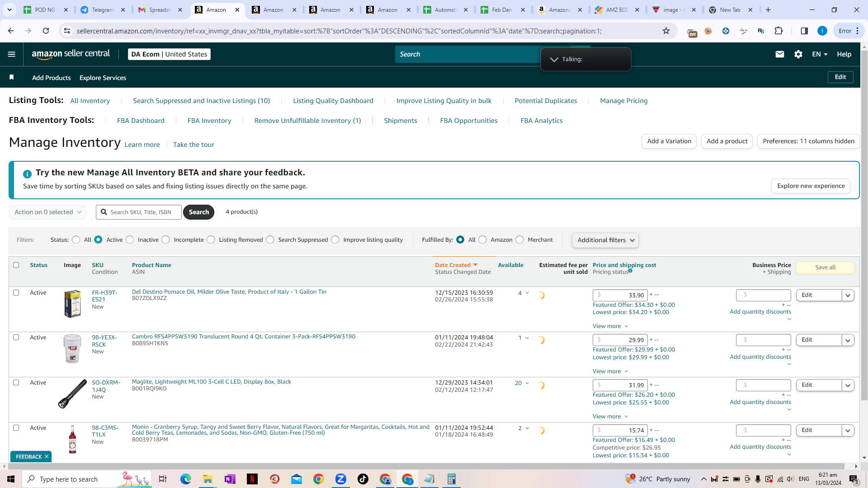Click the Add a product button
Viewport: 868px width, 488px height.
(727, 141)
